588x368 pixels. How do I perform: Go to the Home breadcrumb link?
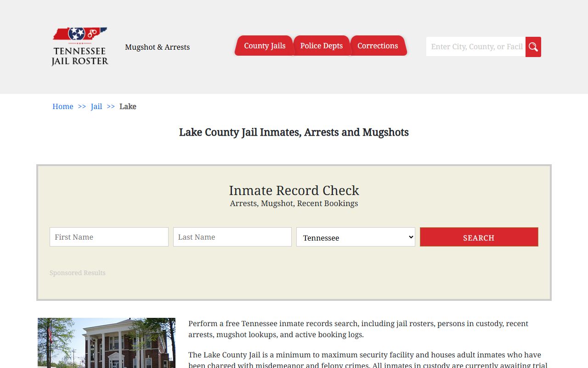pyautogui.click(x=63, y=106)
